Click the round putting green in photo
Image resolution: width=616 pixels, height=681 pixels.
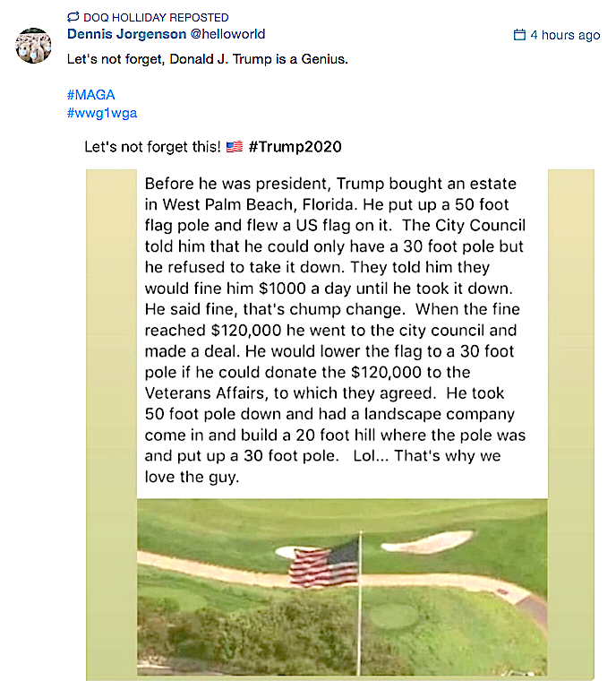(x=392, y=616)
